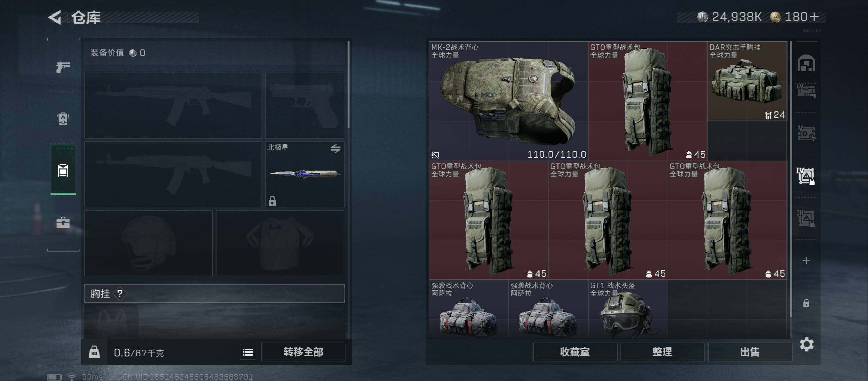Viewport: 868px width, 381px height.
Task: Open the weapons tab with the pistol icon
Action: (x=63, y=66)
